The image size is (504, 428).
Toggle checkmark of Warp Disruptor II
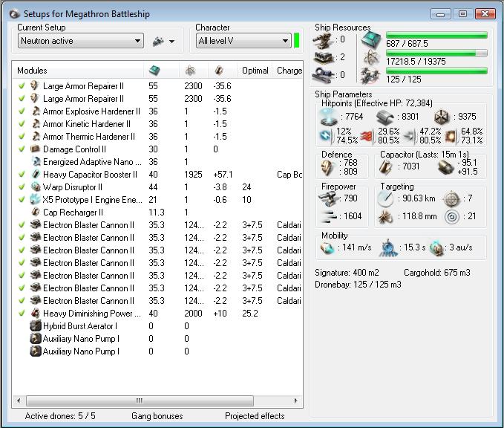[22, 187]
